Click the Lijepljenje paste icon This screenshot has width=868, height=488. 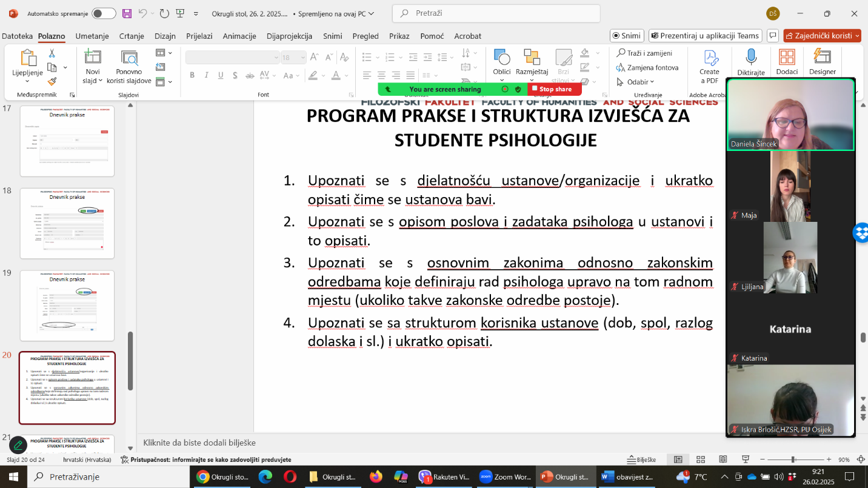(x=28, y=58)
